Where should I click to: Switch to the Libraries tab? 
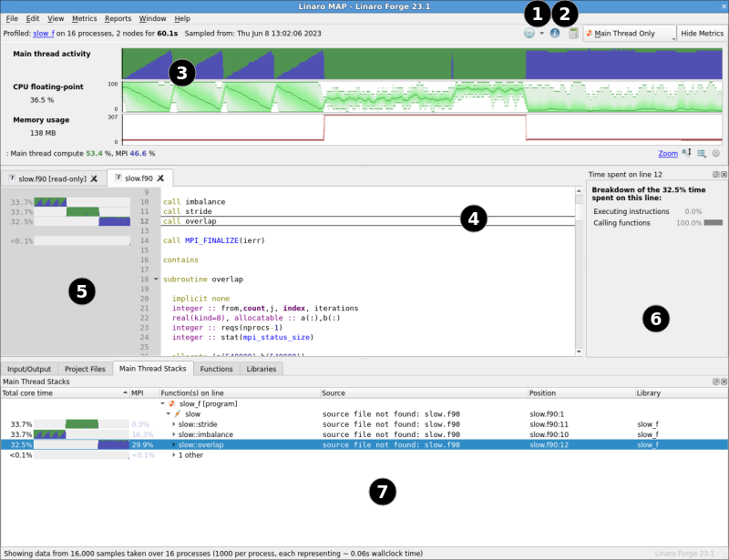(x=262, y=369)
